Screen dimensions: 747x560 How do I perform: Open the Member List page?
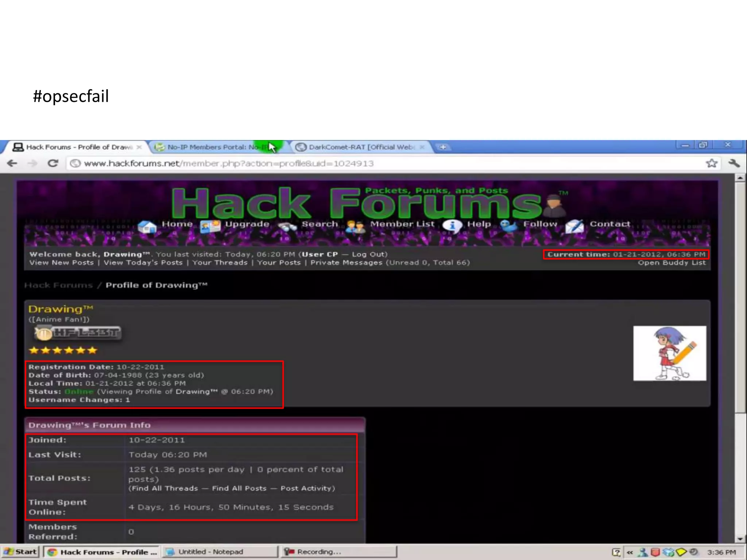point(402,224)
